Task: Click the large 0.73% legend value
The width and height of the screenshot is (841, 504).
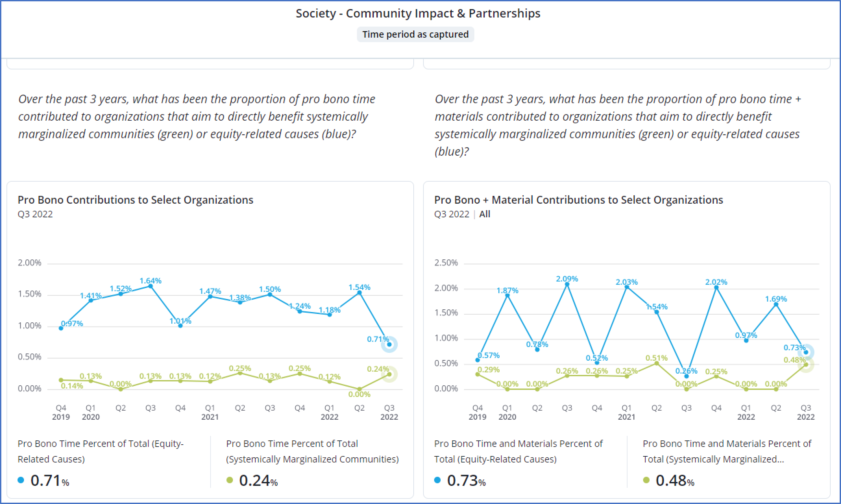Action: click(x=466, y=481)
